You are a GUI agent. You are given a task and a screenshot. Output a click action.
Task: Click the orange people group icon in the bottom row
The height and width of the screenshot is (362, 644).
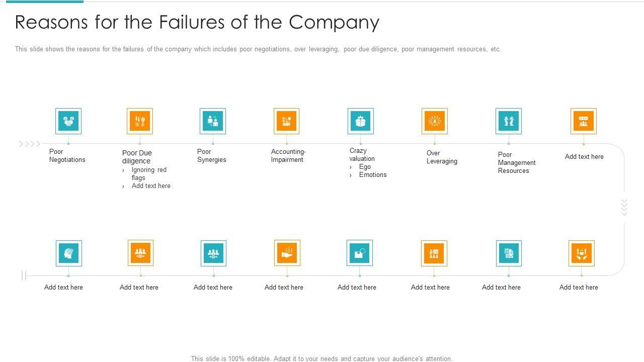[x=140, y=253]
